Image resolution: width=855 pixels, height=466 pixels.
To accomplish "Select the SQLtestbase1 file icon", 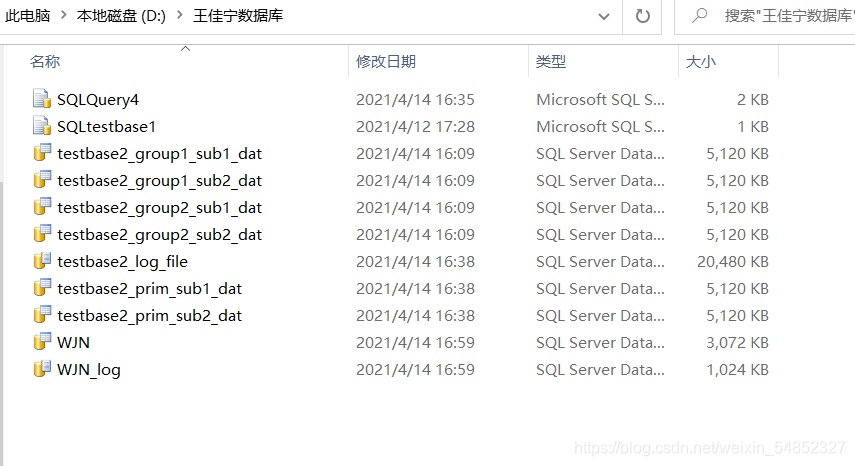I will point(42,126).
